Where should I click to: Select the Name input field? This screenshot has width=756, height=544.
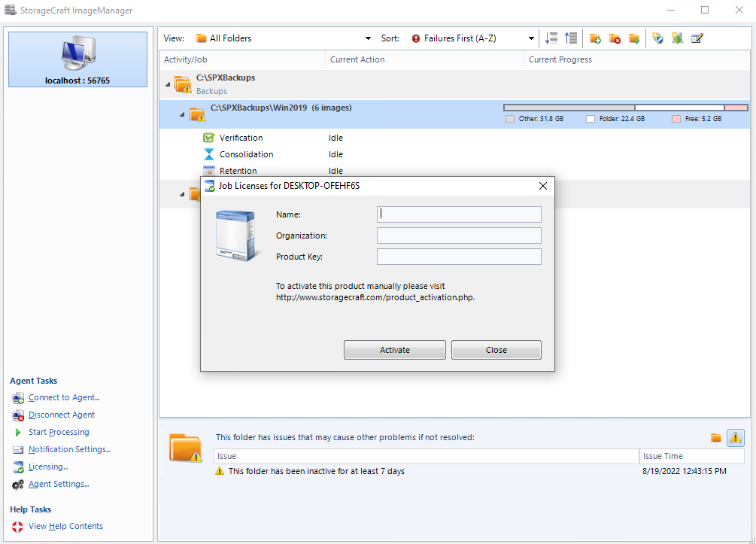459,214
